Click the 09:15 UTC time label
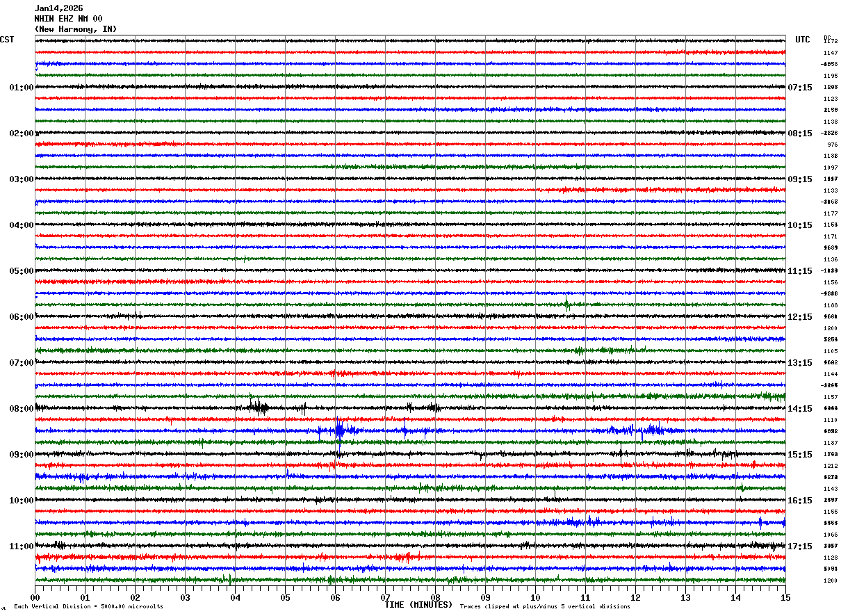 coord(800,179)
